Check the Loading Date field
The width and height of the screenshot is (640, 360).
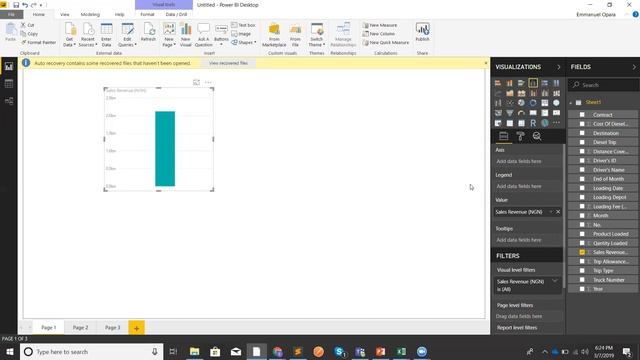point(582,188)
